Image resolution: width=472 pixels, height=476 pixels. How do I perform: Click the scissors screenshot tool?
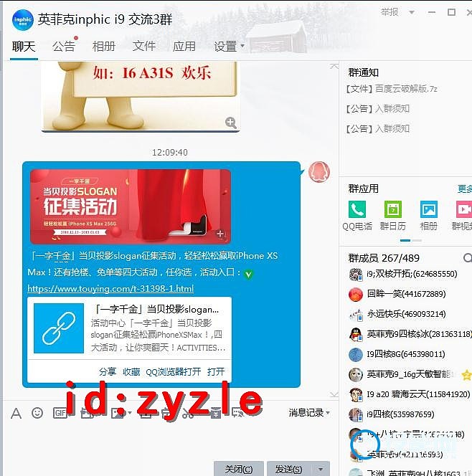[188, 414]
